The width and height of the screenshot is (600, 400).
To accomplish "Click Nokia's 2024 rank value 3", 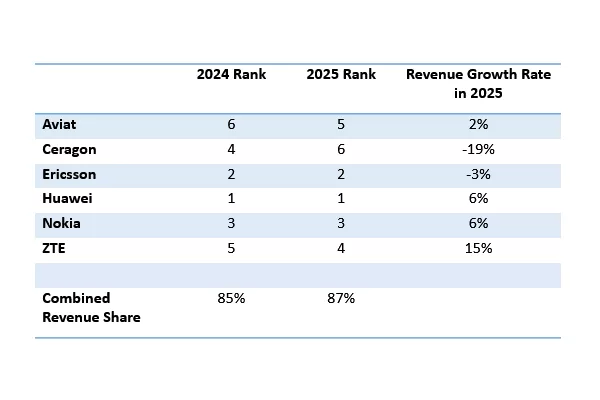I will pyautogui.click(x=231, y=223).
